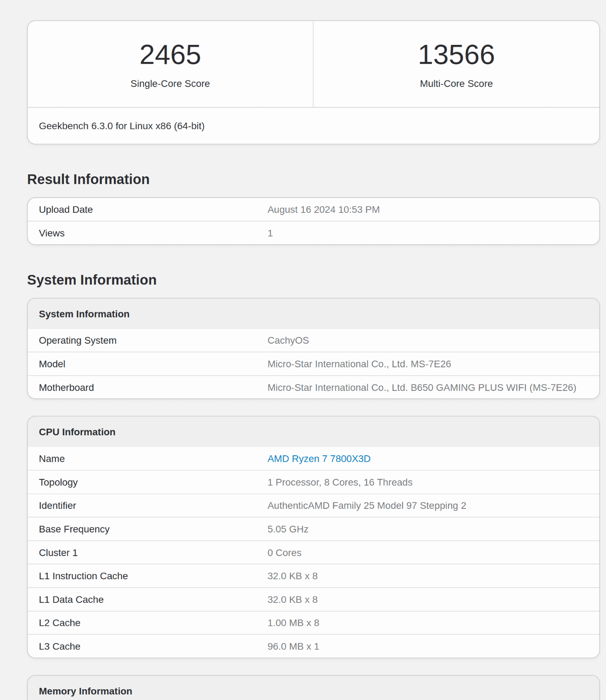Click the Memory Information table header
Viewport: 606px width, 700px height.
click(x=86, y=691)
